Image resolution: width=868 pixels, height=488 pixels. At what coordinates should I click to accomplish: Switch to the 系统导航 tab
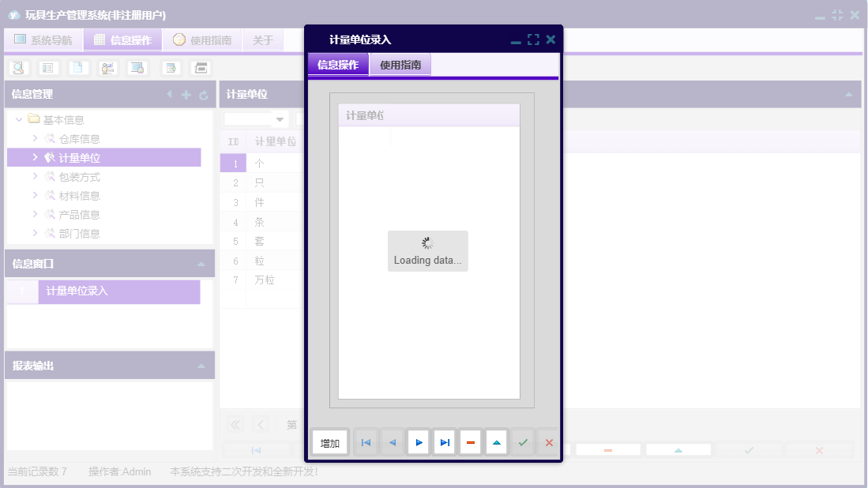[45, 39]
